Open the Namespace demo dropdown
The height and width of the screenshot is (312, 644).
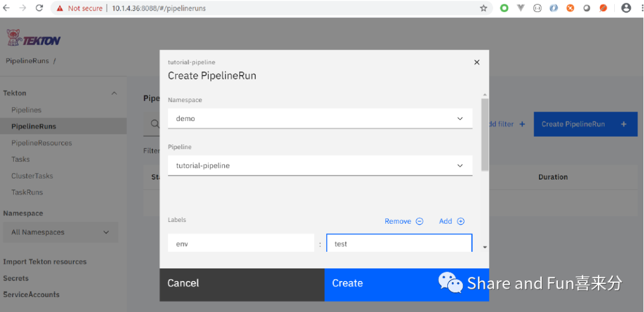[x=320, y=119]
